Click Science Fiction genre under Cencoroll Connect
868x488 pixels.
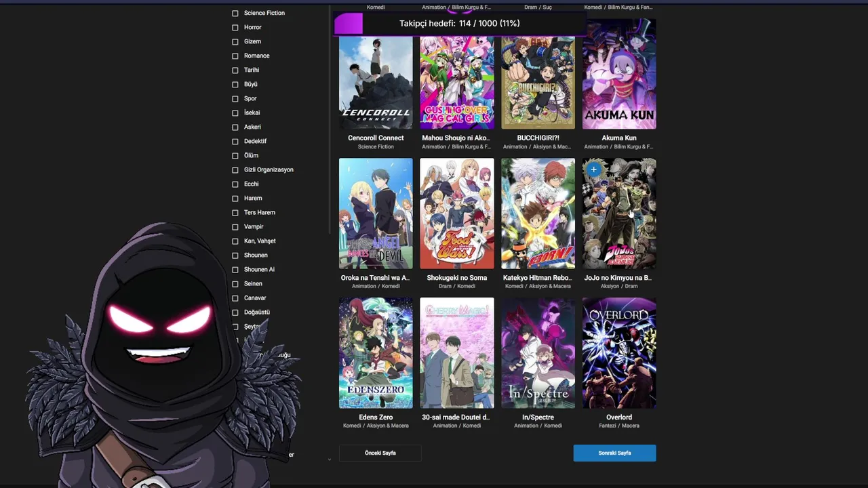(376, 147)
